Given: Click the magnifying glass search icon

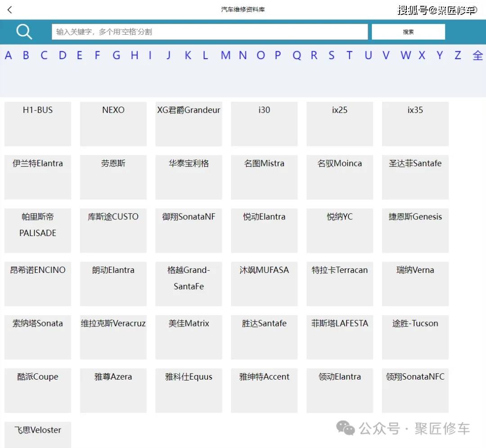Looking at the screenshot, I should click(x=24, y=32).
